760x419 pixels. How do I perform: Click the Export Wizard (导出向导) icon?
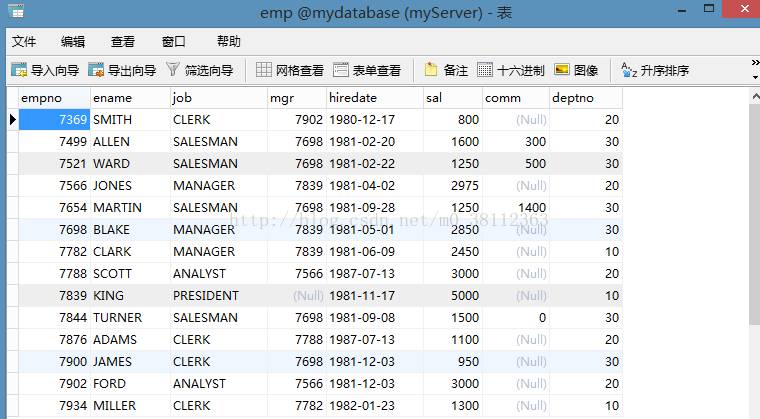96,70
